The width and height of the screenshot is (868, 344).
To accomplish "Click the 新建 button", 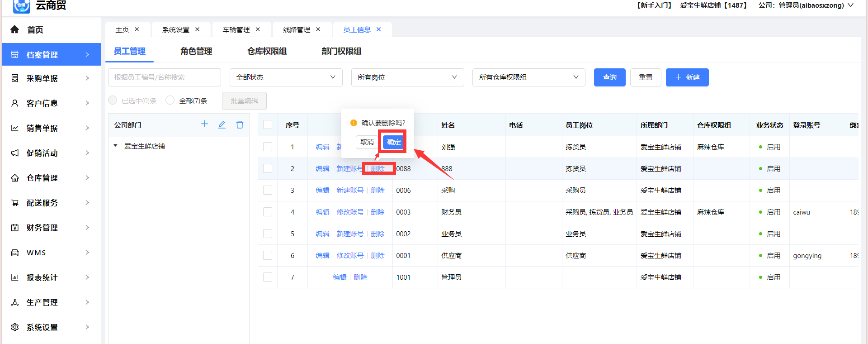I will point(687,77).
